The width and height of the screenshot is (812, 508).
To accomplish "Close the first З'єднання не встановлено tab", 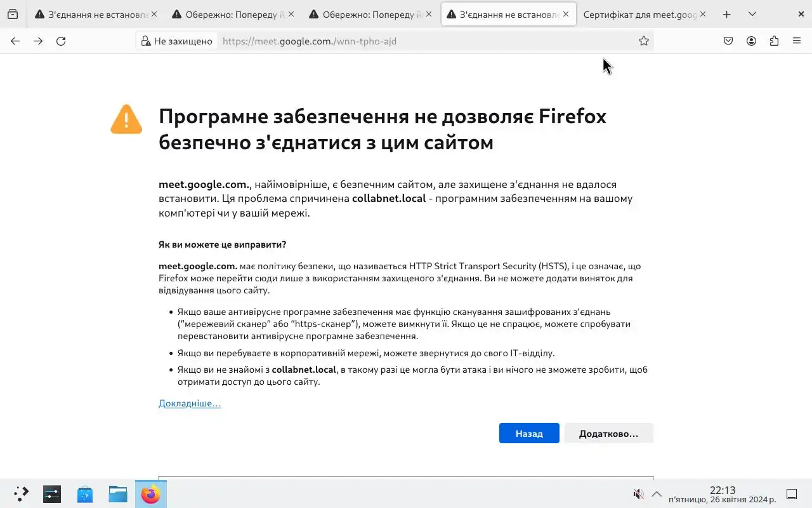I will 154,14.
